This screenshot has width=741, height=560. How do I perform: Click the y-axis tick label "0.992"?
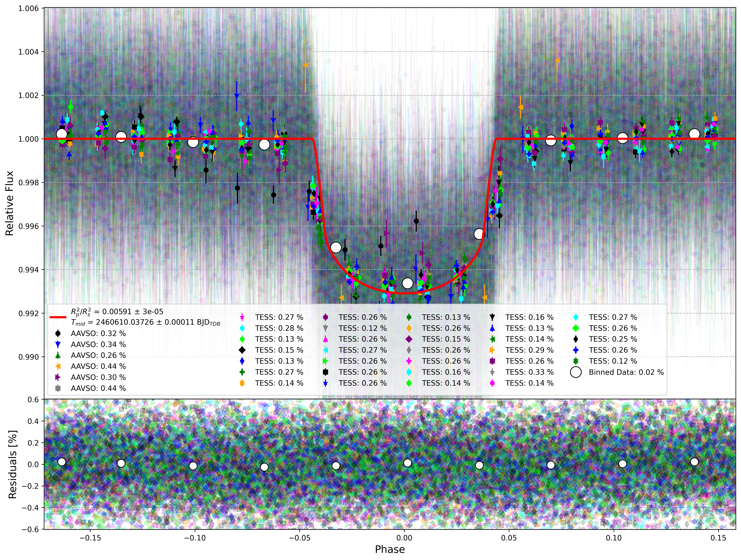(28, 313)
